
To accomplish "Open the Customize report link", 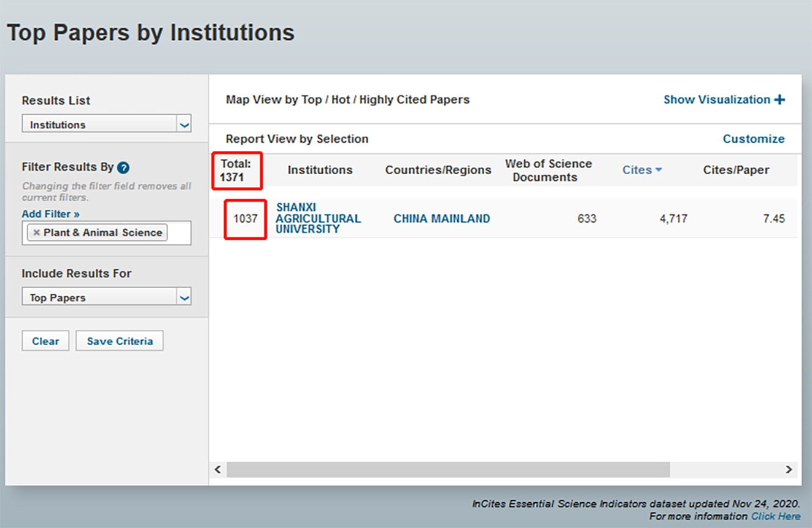I will (x=753, y=139).
